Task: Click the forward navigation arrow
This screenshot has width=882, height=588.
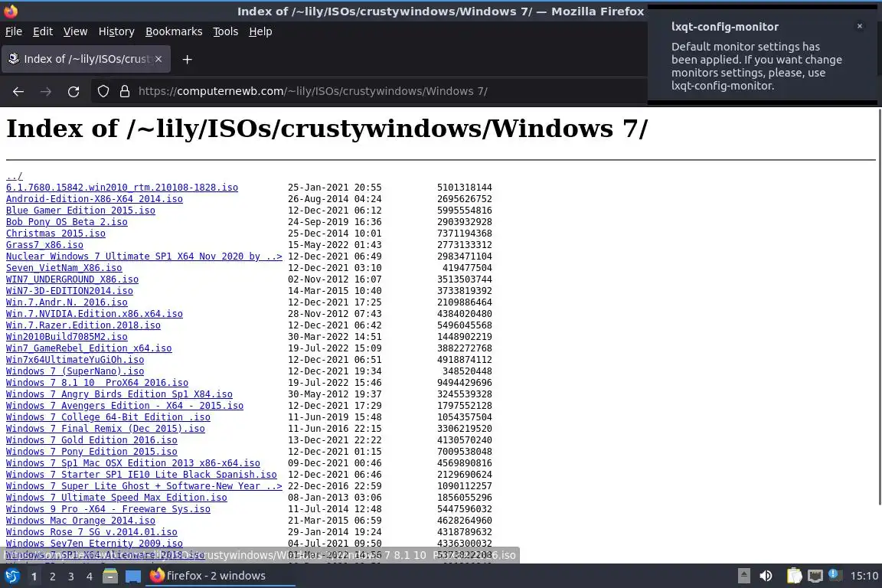Action: [46, 91]
